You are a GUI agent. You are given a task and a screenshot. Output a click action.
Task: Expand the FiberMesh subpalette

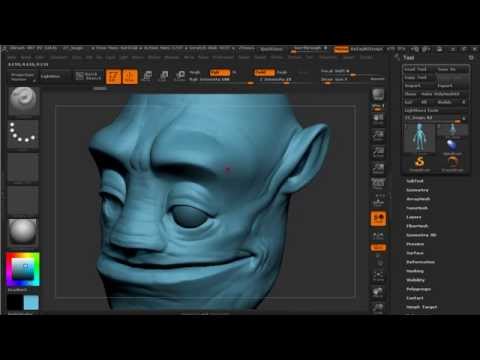click(x=417, y=226)
